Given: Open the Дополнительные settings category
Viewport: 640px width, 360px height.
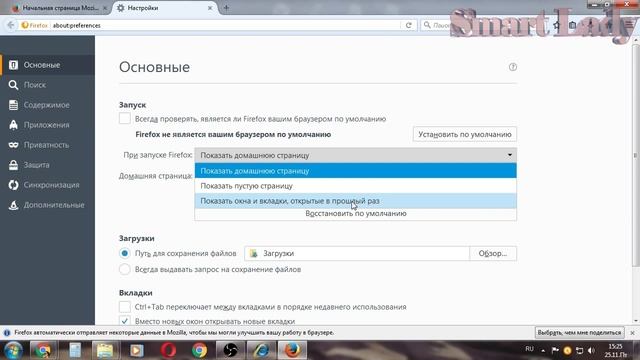Looking at the screenshot, I should [47, 205].
